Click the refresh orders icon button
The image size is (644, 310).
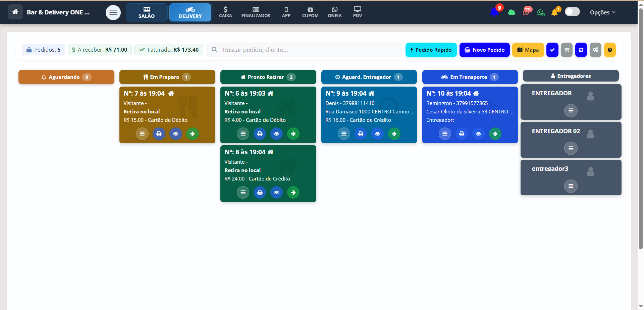[581, 50]
